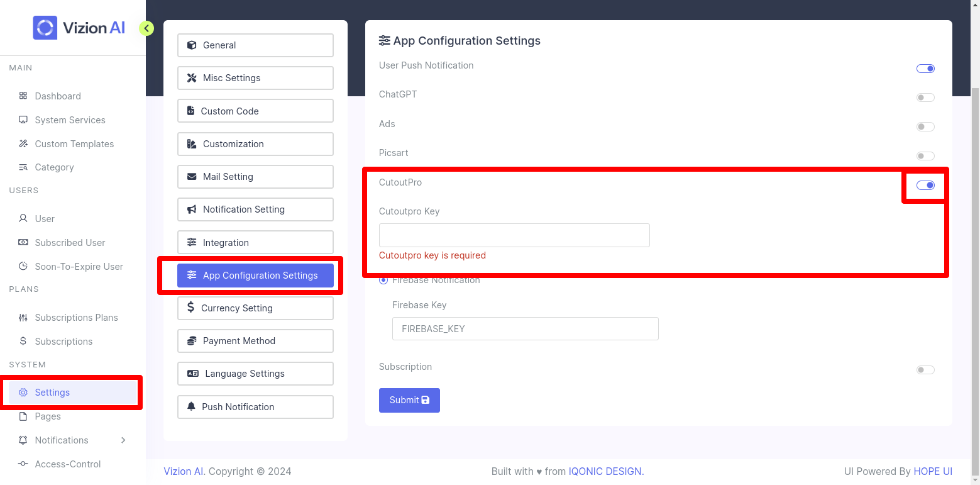Viewport: 980px width, 485px height.
Task: Disable the User Push Notification toggle
Action: tap(925, 69)
